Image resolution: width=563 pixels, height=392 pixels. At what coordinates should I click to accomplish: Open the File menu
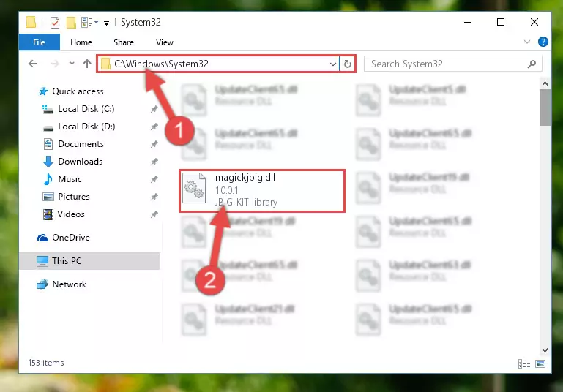coord(39,42)
